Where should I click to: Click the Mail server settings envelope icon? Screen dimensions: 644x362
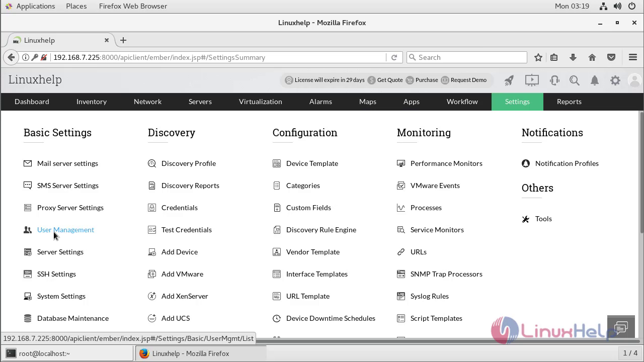(x=28, y=163)
